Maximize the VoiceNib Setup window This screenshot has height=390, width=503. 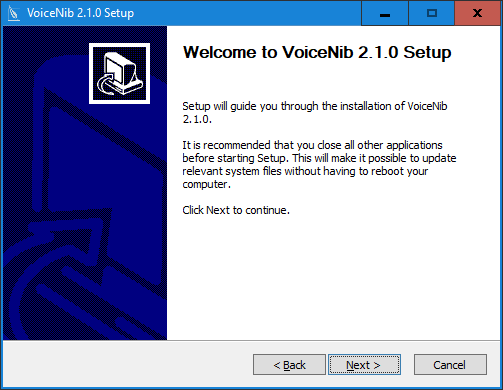click(432, 13)
